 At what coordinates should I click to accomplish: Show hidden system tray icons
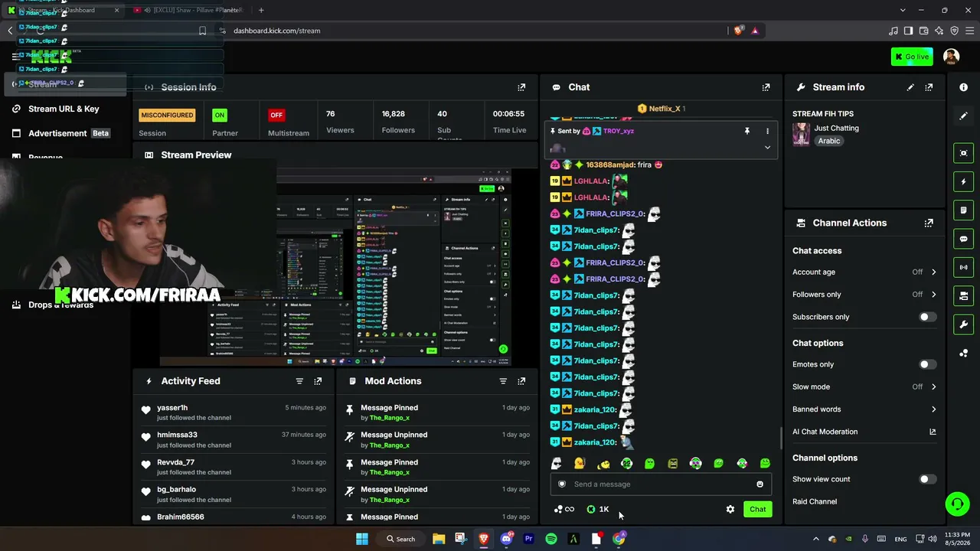815,539
